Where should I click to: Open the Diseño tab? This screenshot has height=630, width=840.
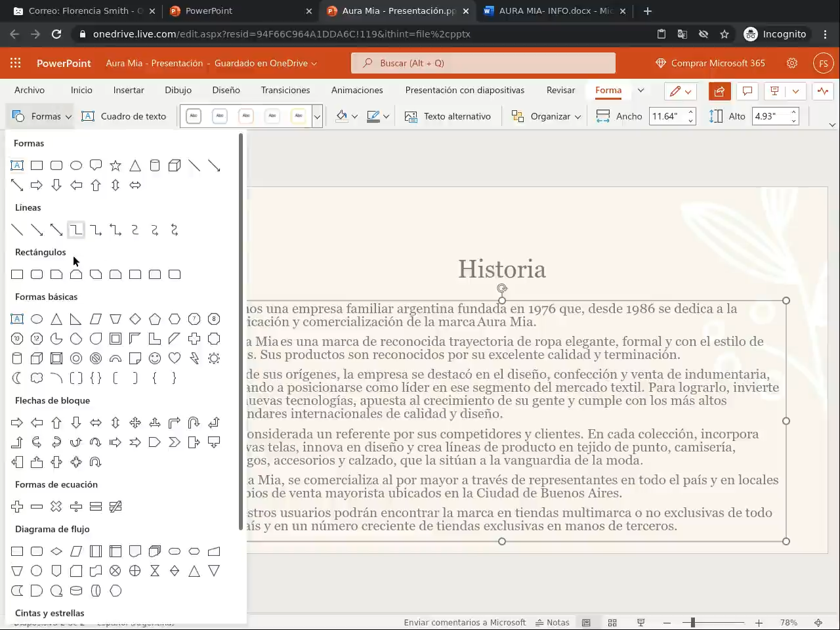point(226,91)
